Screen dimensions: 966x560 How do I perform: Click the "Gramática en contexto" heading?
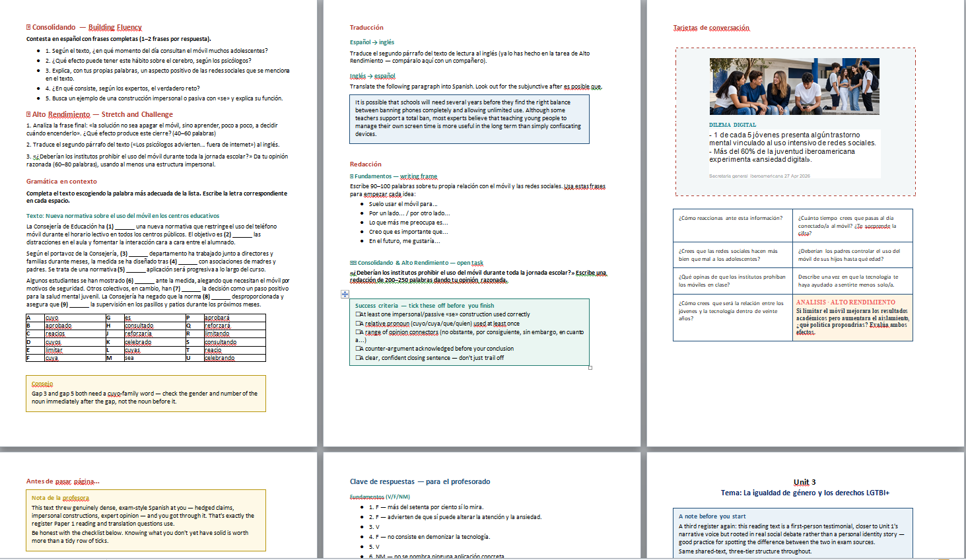[61, 182]
